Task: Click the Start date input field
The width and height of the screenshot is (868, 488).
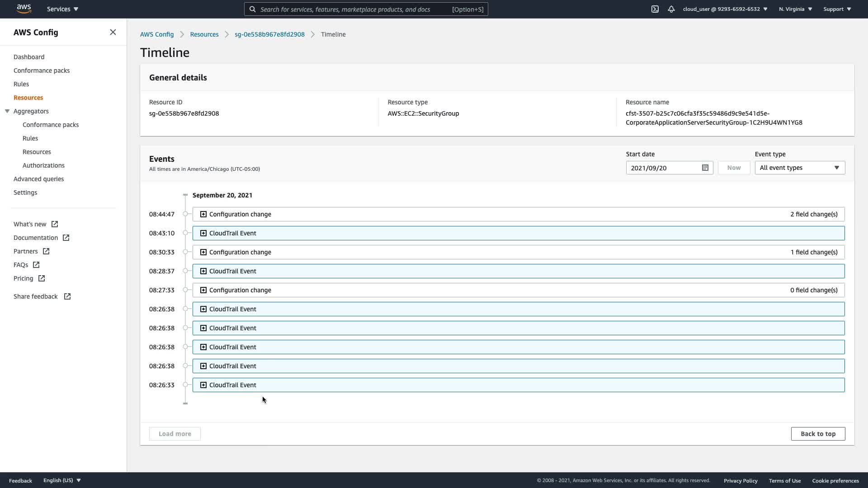Action: coord(662,168)
